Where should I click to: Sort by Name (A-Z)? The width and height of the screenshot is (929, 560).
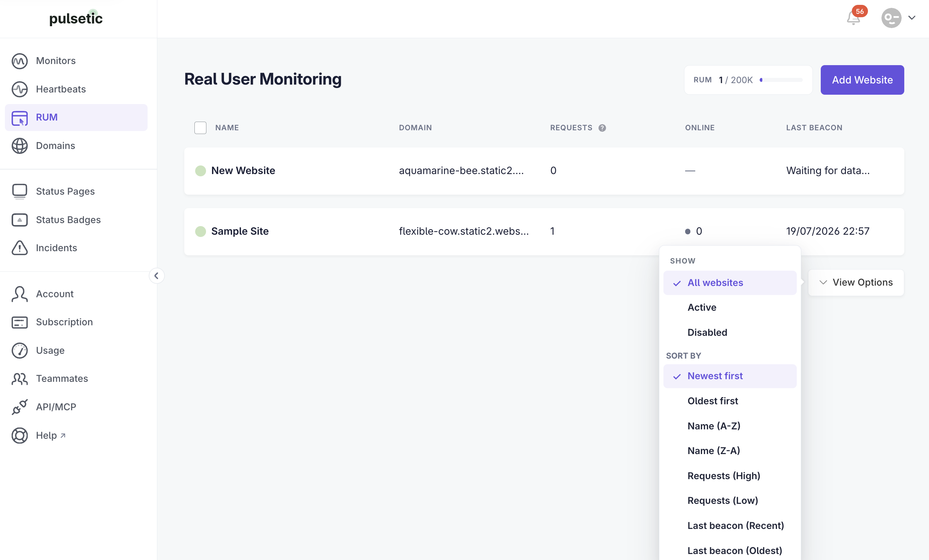(730, 426)
